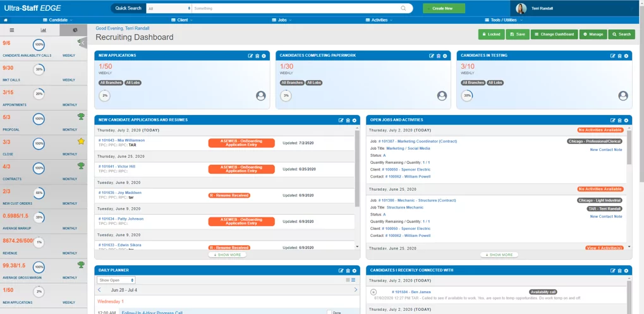
Task: Click the user icon in Candidates In Testing card
Action: (x=623, y=95)
